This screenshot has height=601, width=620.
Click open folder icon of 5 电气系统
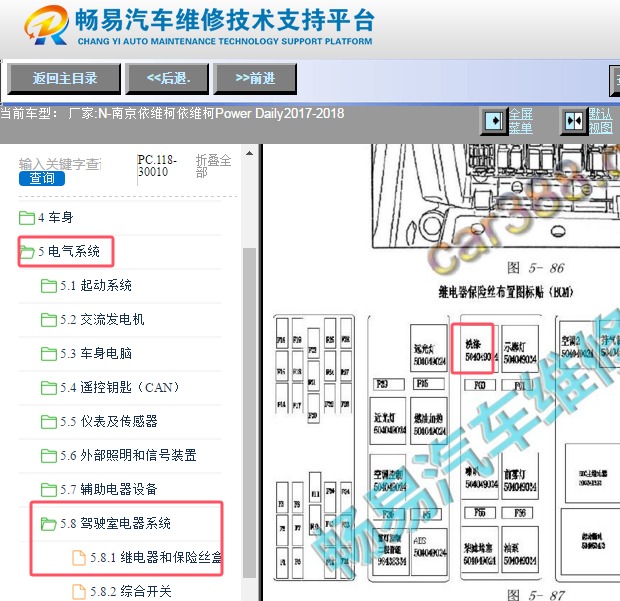click(26, 251)
